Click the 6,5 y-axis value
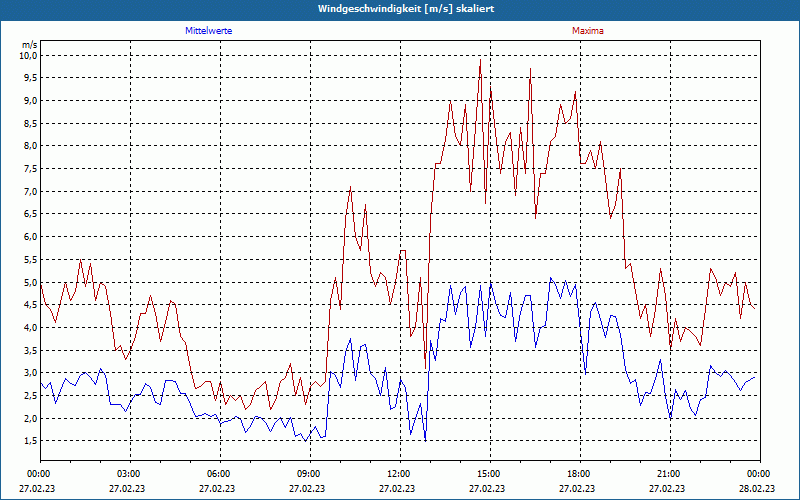Screen dimensions: 800x500 [x=31, y=214]
